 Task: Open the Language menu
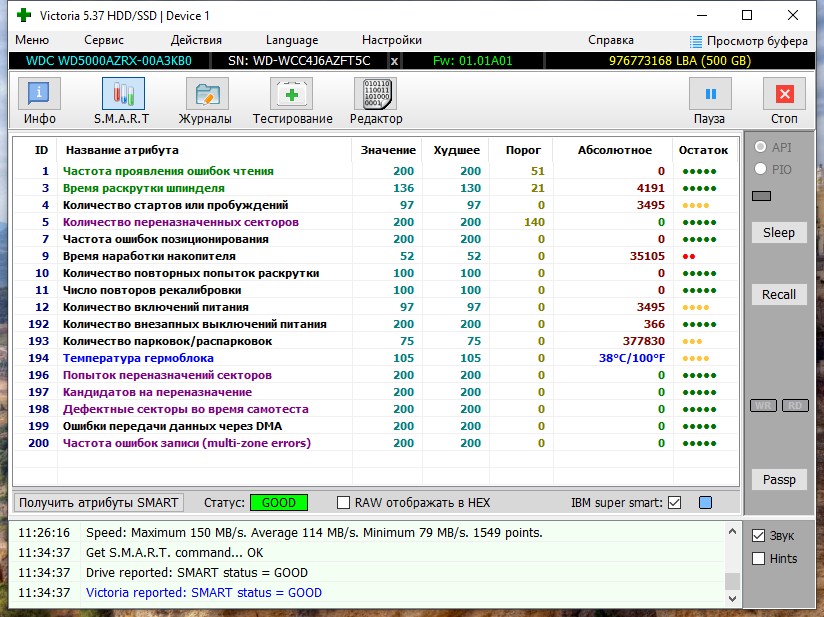point(292,40)
